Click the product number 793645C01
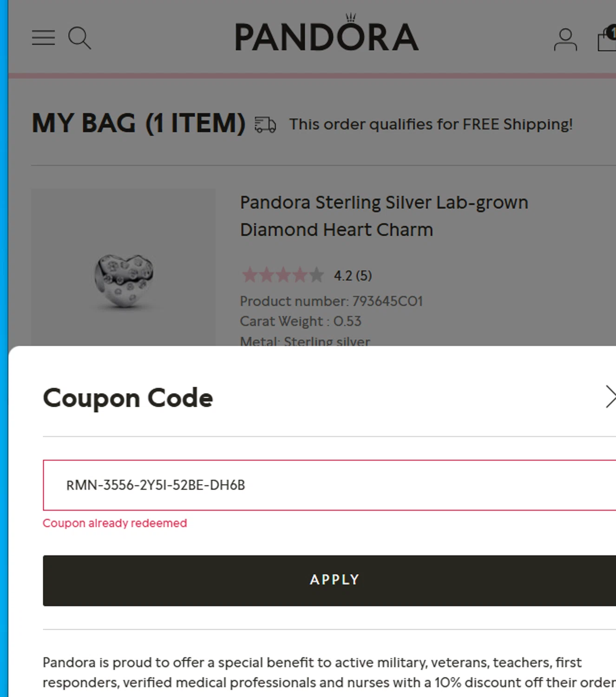 (x=331, y=301)
